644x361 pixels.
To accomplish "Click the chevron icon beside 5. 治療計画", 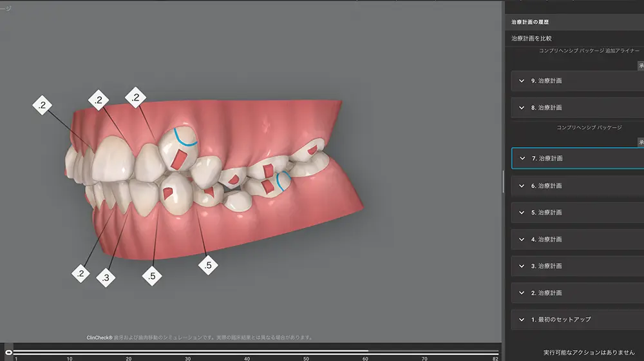I will click(522, 212).
